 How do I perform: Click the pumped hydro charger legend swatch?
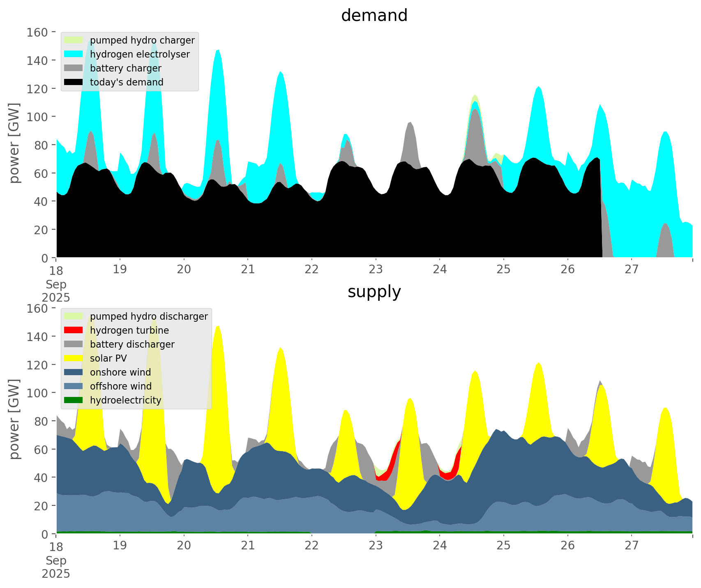[x=74, y=40]
